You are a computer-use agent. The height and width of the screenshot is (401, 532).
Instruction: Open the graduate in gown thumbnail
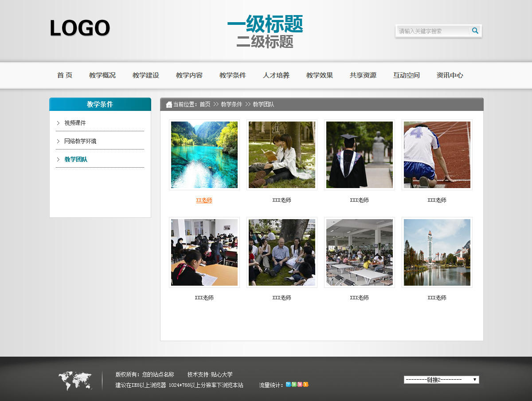point(360,155)
